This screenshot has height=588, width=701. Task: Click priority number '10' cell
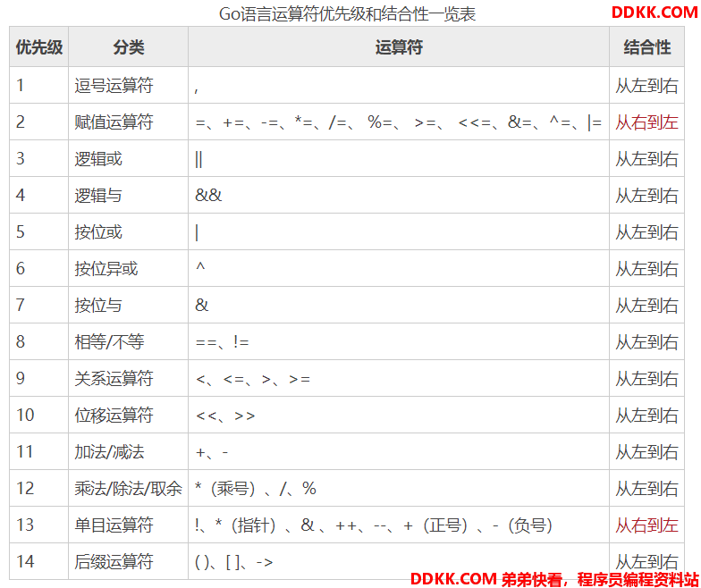(39, 415)
